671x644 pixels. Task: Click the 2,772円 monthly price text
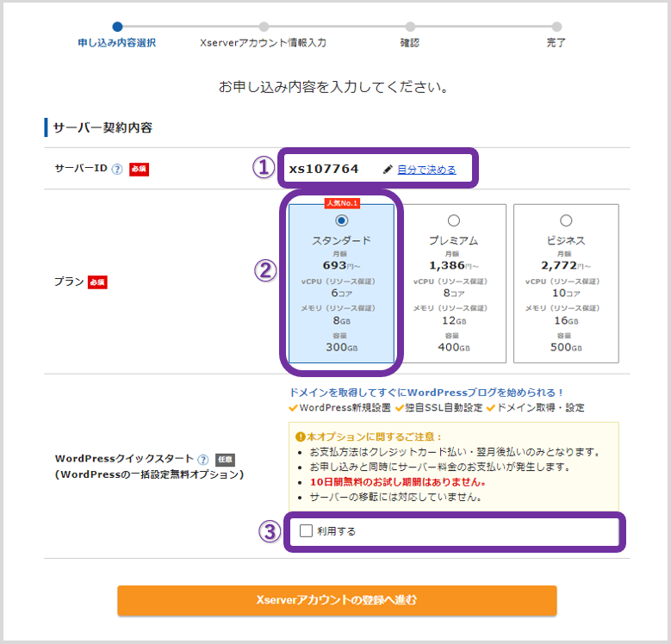point(566,265)
